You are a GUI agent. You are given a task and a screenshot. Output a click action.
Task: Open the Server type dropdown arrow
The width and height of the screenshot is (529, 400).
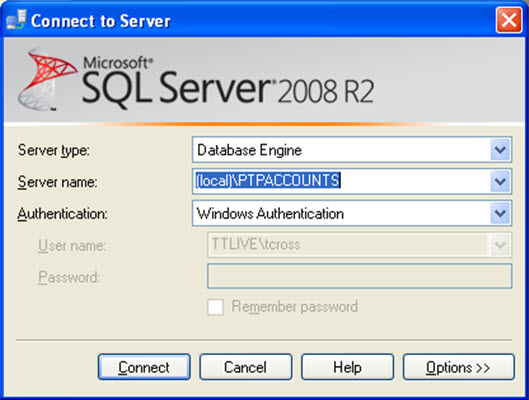click(x=500, y=150)
